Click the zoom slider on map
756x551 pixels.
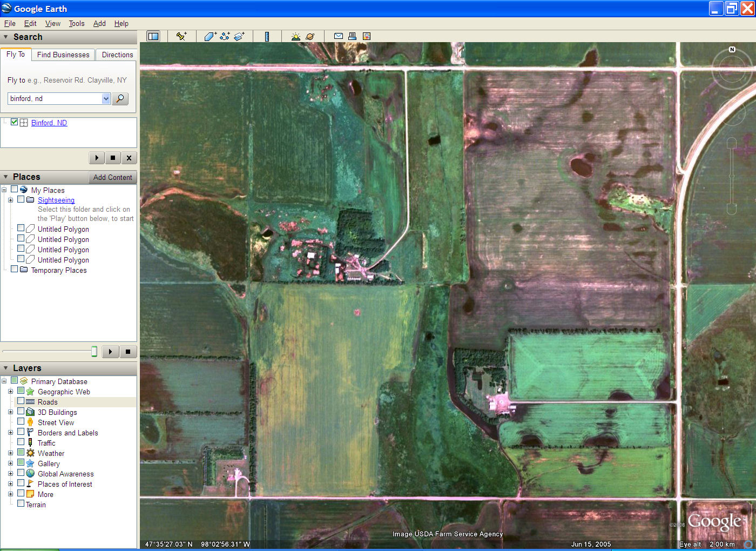pos(731,176)
